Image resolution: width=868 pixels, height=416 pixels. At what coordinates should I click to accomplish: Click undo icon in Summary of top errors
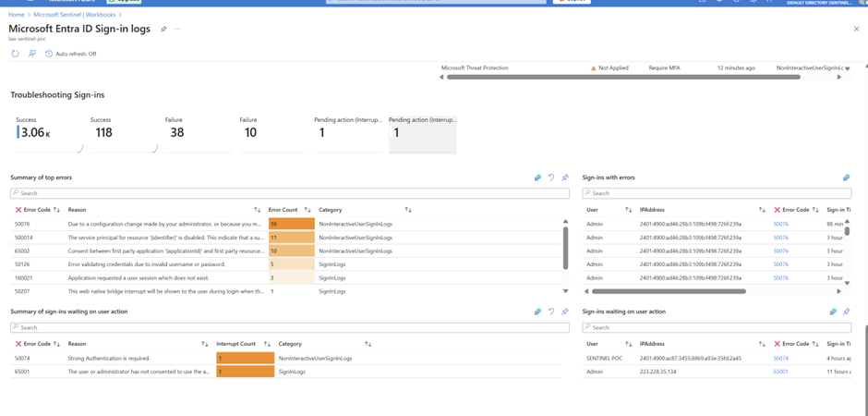[551, 177]
